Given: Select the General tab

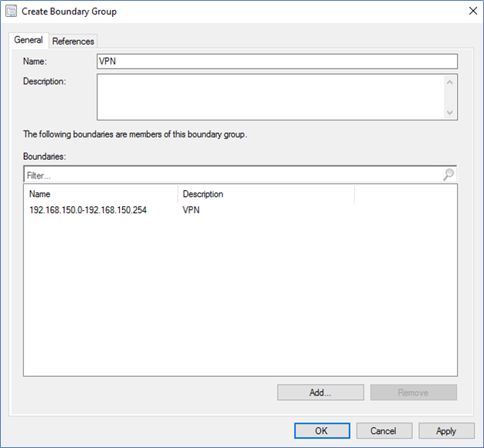Looking at the screenshot, I should click(x=29, y=40).
